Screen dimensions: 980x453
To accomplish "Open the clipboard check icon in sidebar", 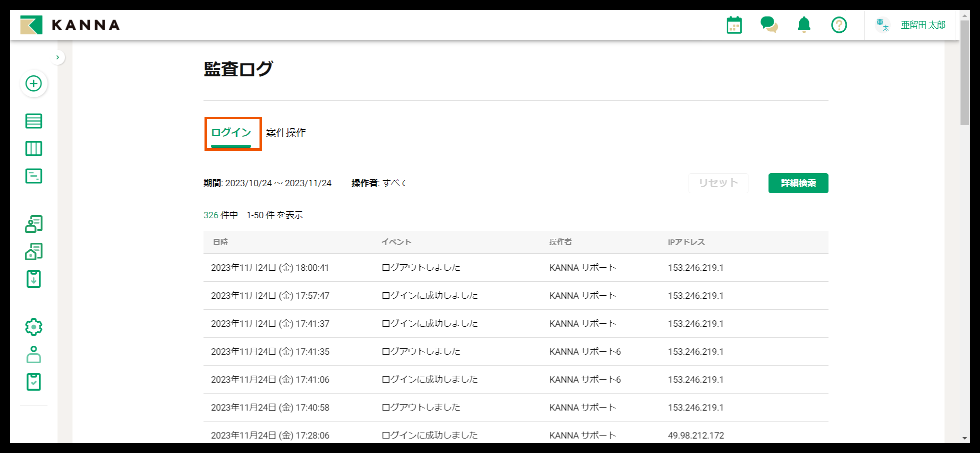I will 34,382.
